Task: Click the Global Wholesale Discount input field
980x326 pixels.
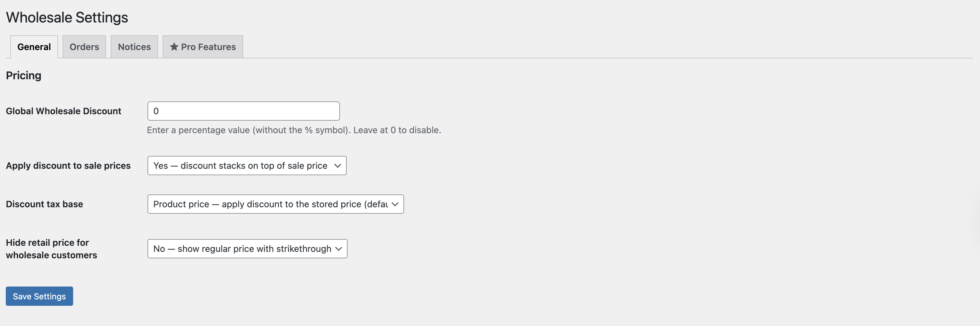Action: pyautogui.click(x=243, y=111)
